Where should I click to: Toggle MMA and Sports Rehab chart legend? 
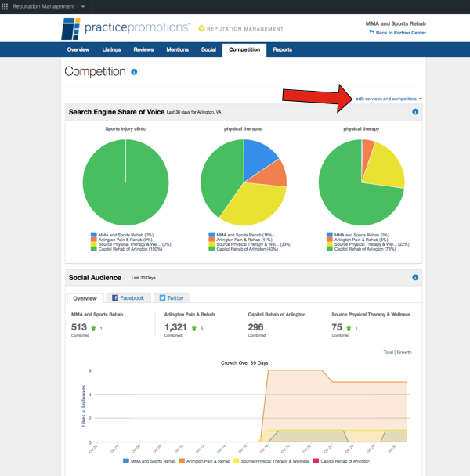(149, 461)
